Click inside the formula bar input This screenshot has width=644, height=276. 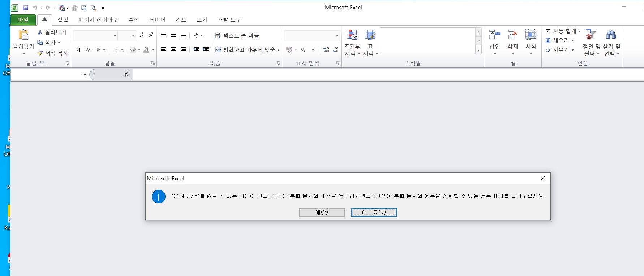tap(361, 75)
